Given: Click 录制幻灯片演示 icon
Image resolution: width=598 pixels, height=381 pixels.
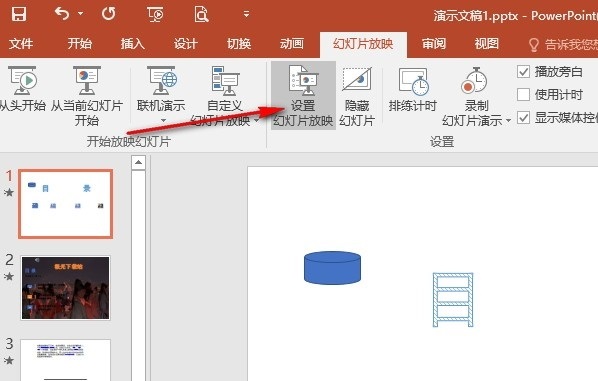Looking at the screenshot, I should tap(474, 81).
